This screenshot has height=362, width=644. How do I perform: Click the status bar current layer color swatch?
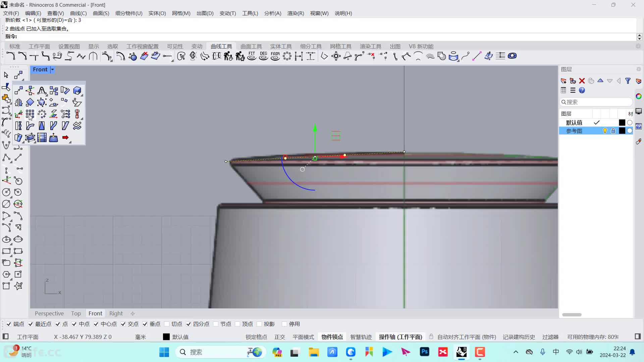point(166,337)
